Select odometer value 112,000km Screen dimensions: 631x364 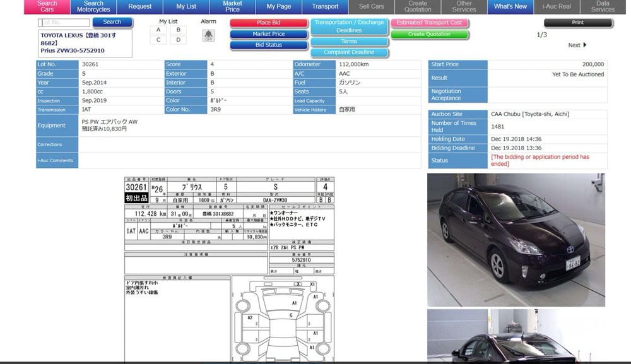pos(354,64)
